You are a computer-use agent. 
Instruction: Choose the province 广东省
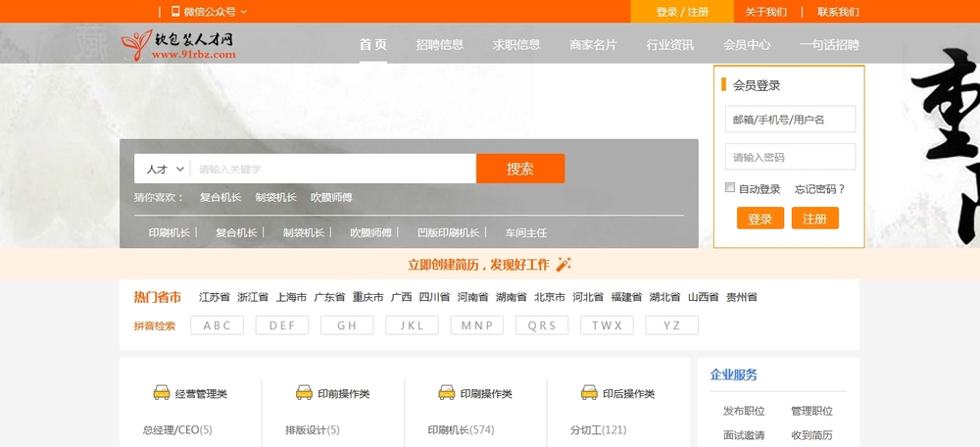click(329, 297)
